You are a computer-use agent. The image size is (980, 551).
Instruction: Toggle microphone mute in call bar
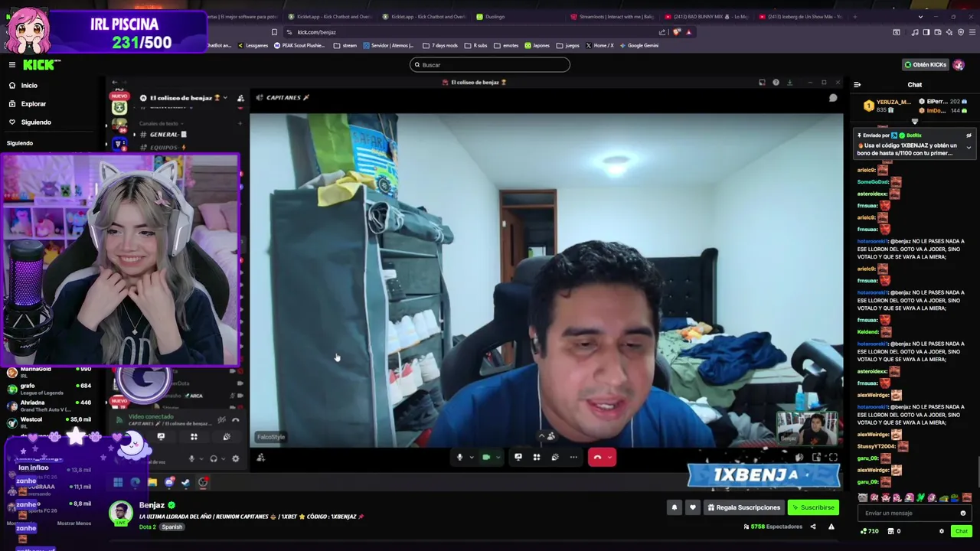click(459, 458)
